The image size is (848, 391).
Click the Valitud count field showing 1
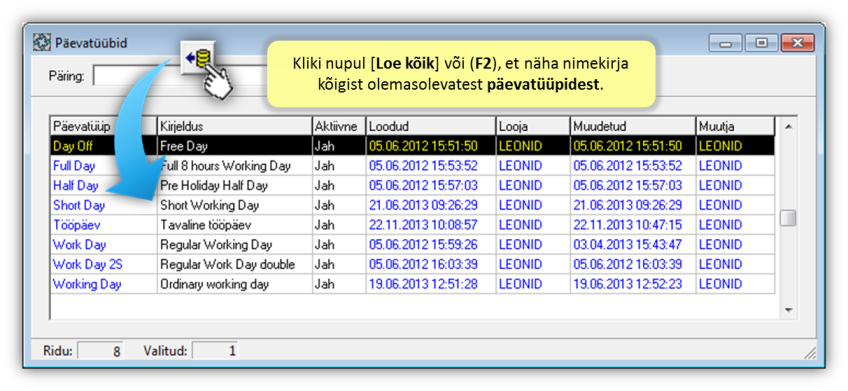215,351
